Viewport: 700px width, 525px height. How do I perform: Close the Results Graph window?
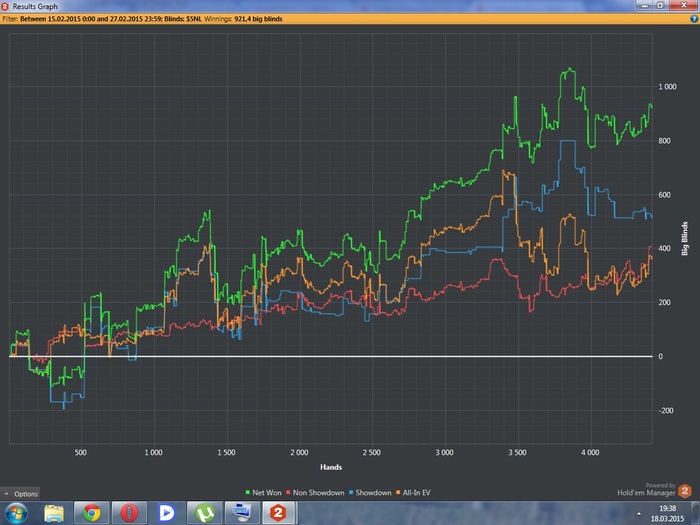(x=683, y=5)
